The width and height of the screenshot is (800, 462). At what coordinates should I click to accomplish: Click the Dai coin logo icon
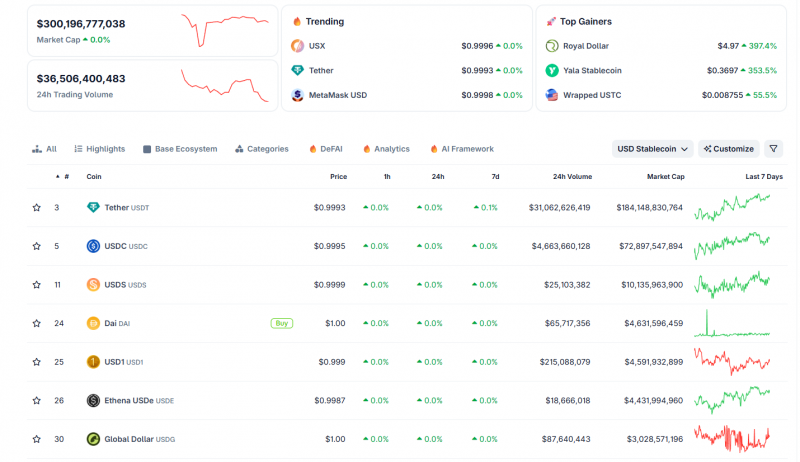[93, 323]
